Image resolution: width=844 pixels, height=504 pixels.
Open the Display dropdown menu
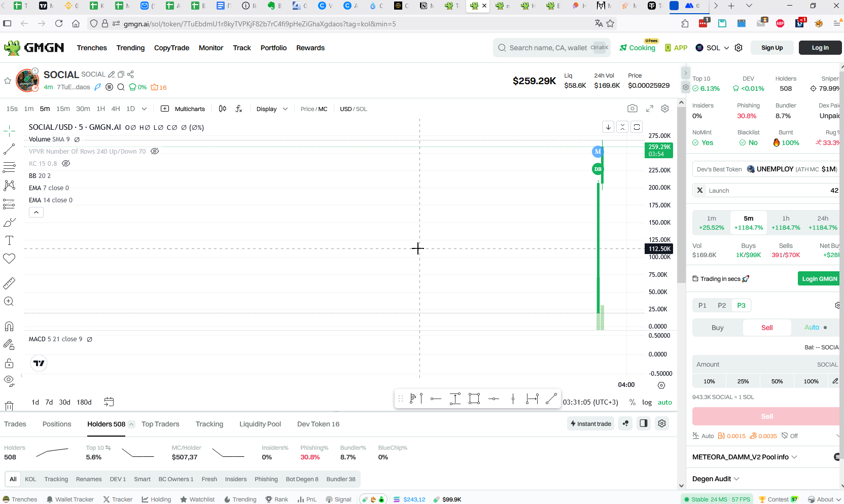click(272, 109)
